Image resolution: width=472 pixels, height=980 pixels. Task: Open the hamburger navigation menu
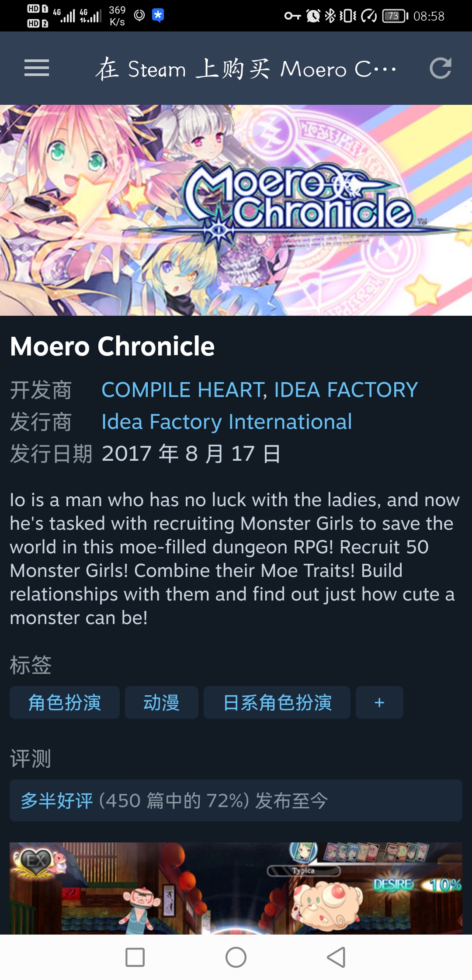tap(37, 68)
